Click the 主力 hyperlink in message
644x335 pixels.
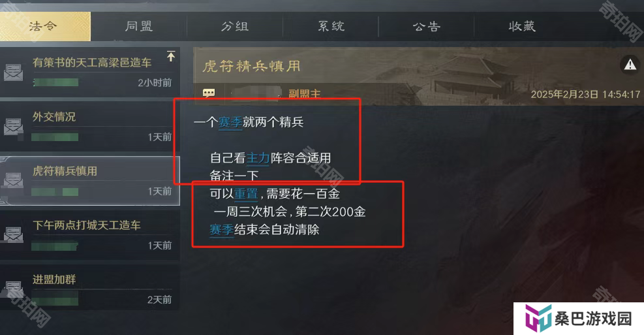[x=258, y=158]
